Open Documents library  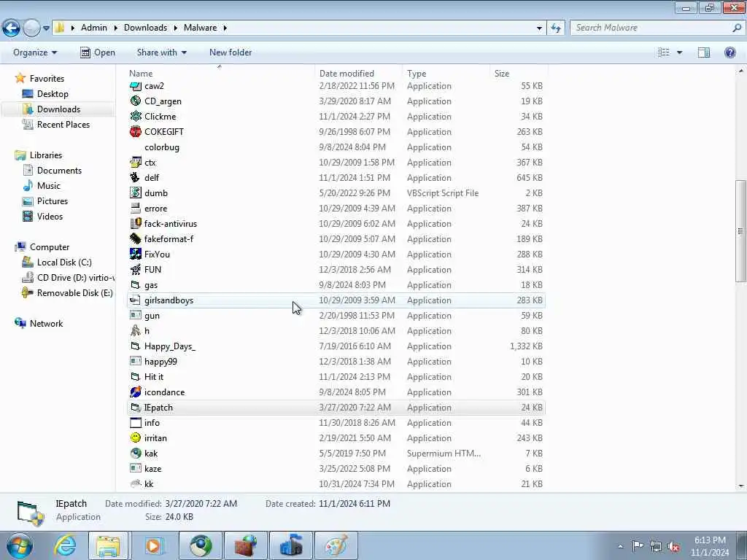coord(59,171)
